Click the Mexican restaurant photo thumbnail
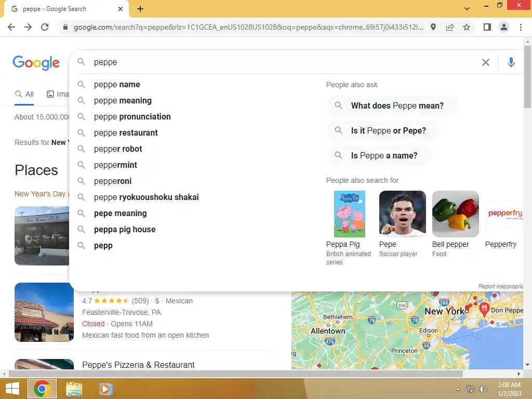Image resolution: width=532 pixels, height=399 pixels. [x=44, y=312]
